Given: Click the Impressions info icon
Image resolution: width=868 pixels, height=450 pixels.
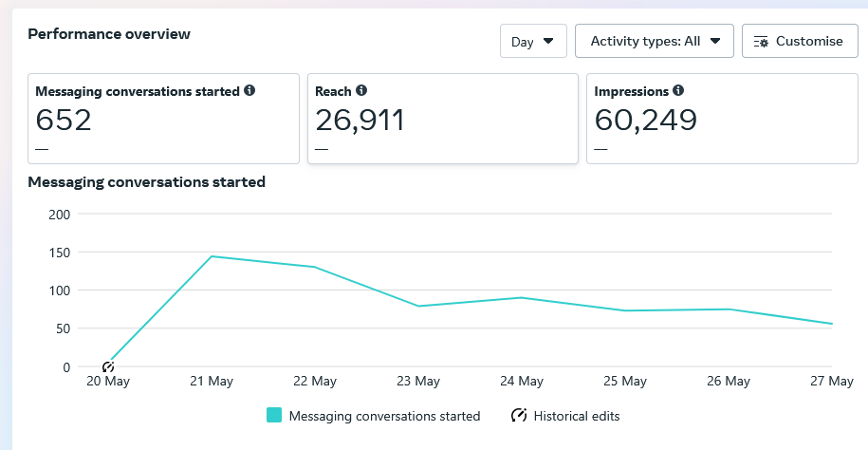Looking at the screenshot, I should pos(678,91).
